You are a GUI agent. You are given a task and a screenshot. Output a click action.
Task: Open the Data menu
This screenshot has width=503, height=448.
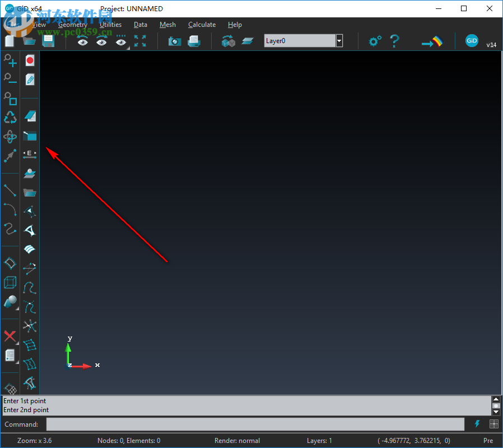(141, 25)
